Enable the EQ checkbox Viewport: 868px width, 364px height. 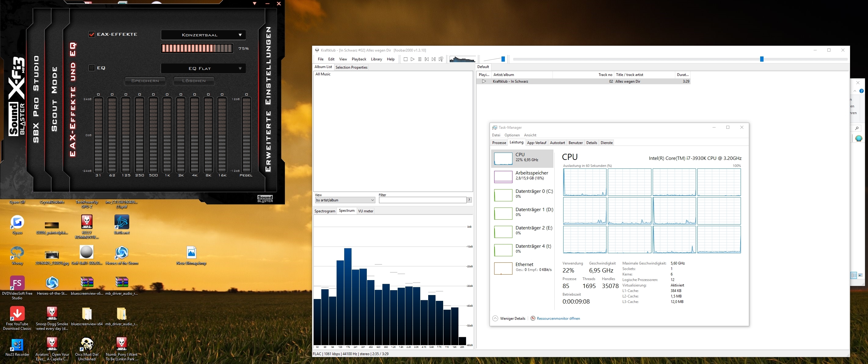92,68
